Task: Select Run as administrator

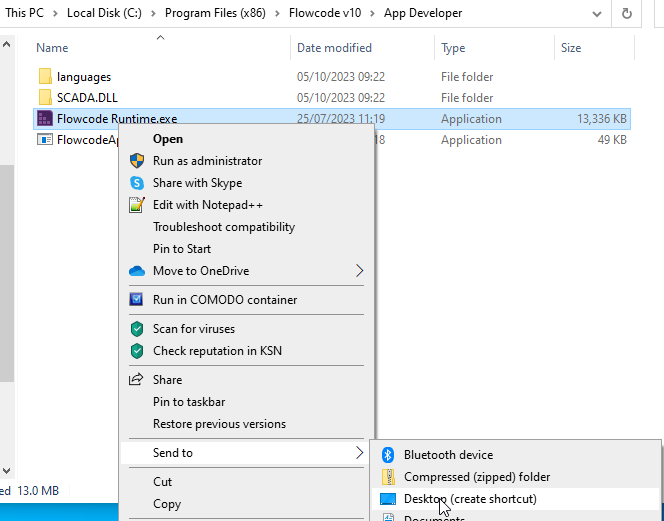Action: pyautogui.click(x=247, y=161)
